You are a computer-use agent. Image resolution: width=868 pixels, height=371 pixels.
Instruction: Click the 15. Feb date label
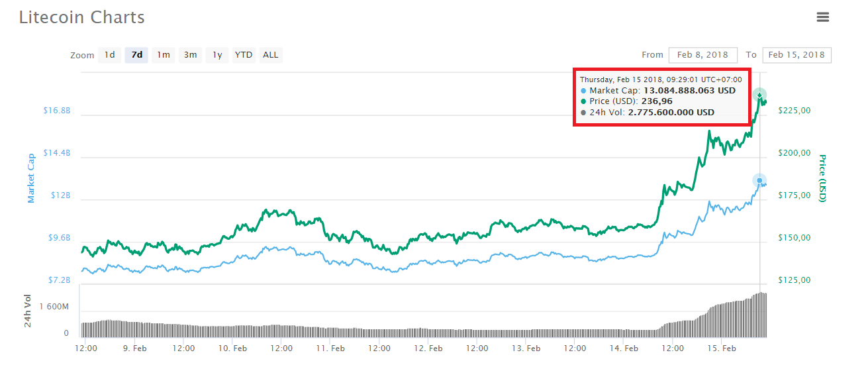(722, 348)
